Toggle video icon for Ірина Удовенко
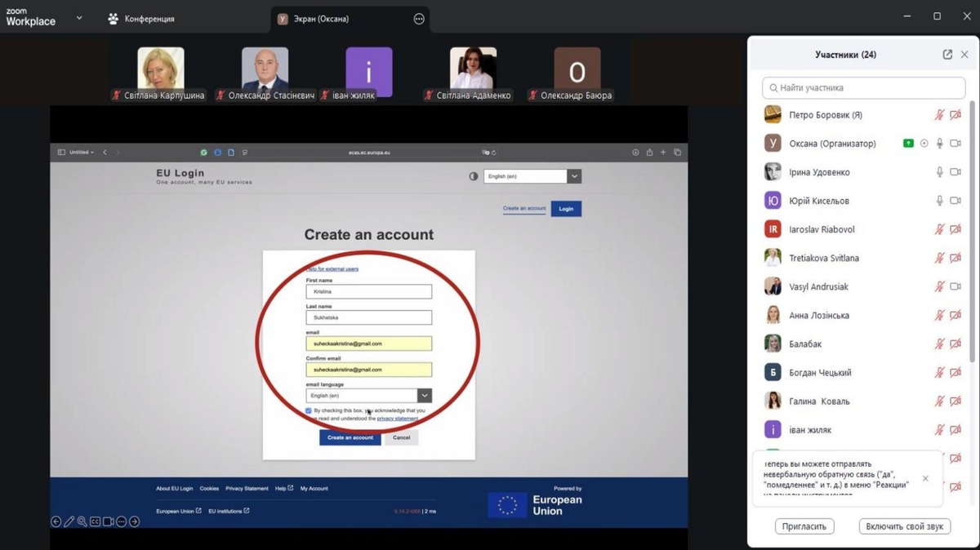Screen dimensions: 980x550 tap(955, 172)
